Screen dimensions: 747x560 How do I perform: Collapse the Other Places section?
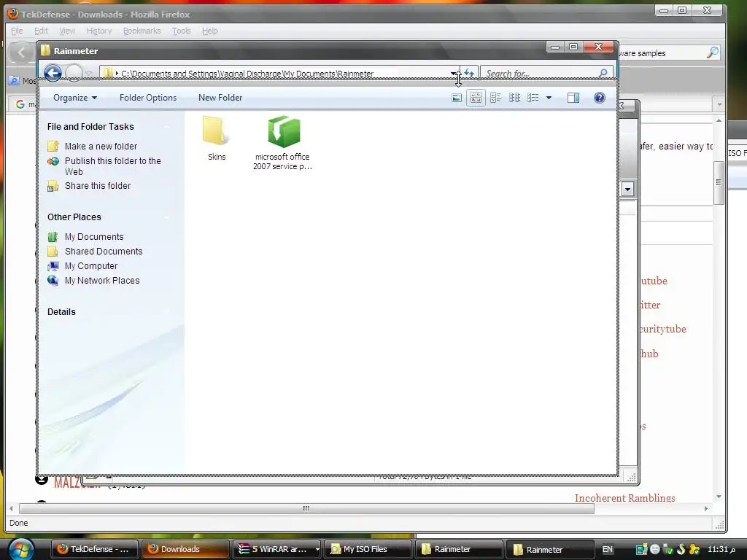tap(167, 217)
